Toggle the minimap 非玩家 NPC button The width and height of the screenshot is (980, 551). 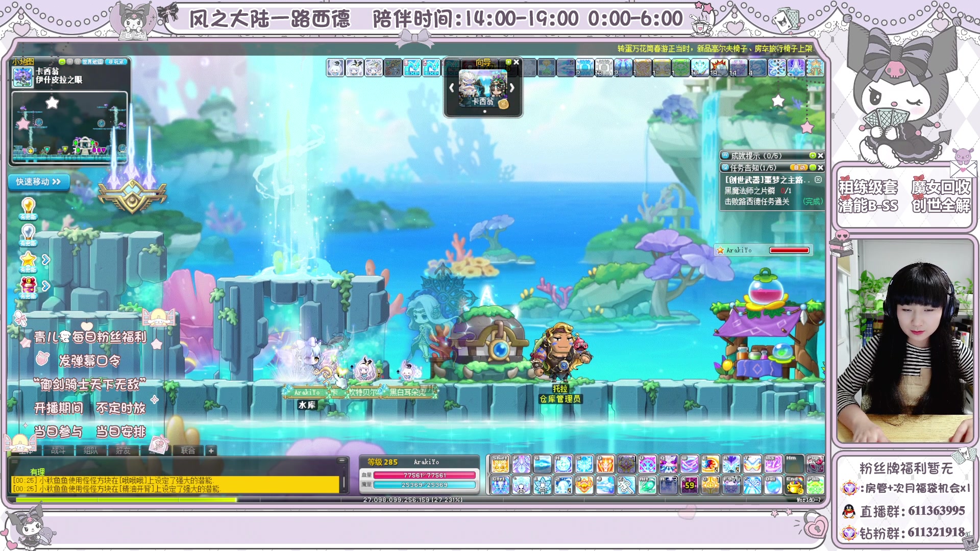116,62
